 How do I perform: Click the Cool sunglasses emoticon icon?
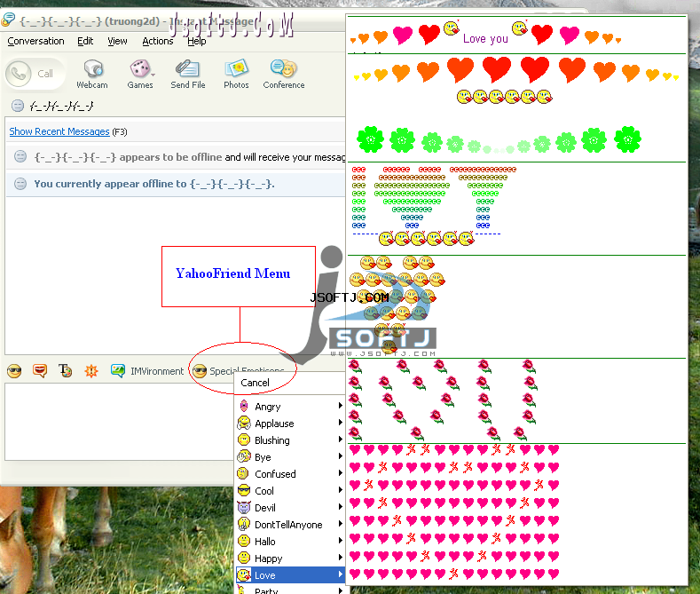[244, 490]
